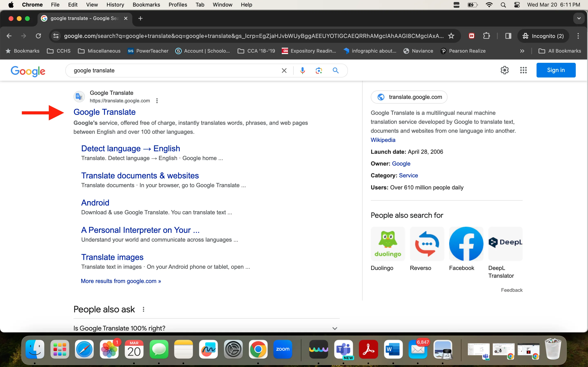Expand the 'Is Google Translate 100% right?' question

335,328
